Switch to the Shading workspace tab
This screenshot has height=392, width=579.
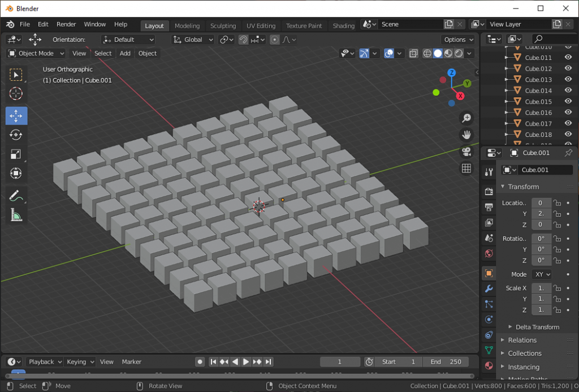point(343,25)
